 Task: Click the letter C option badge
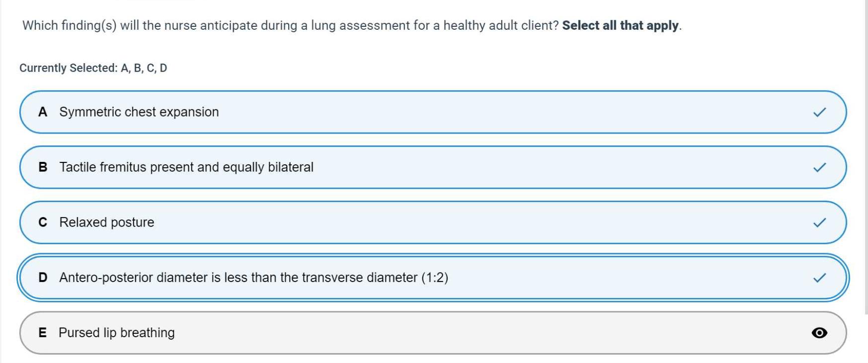(43, 222)
